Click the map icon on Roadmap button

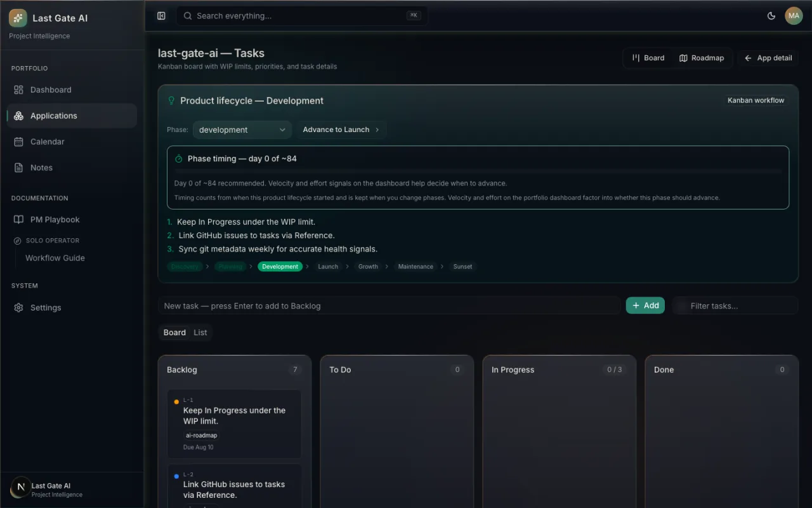click(683, 58)
